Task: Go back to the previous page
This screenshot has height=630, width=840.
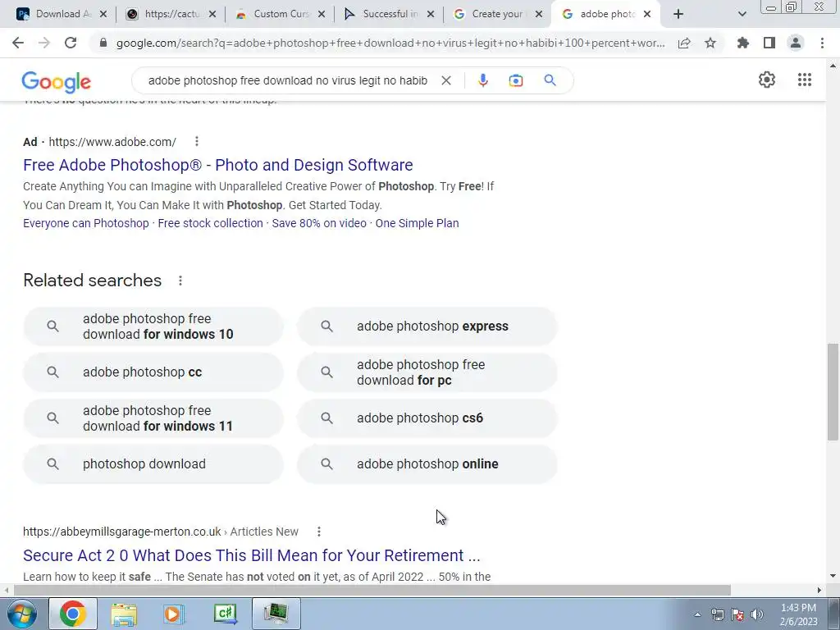Action: click(x=18, y=43)
